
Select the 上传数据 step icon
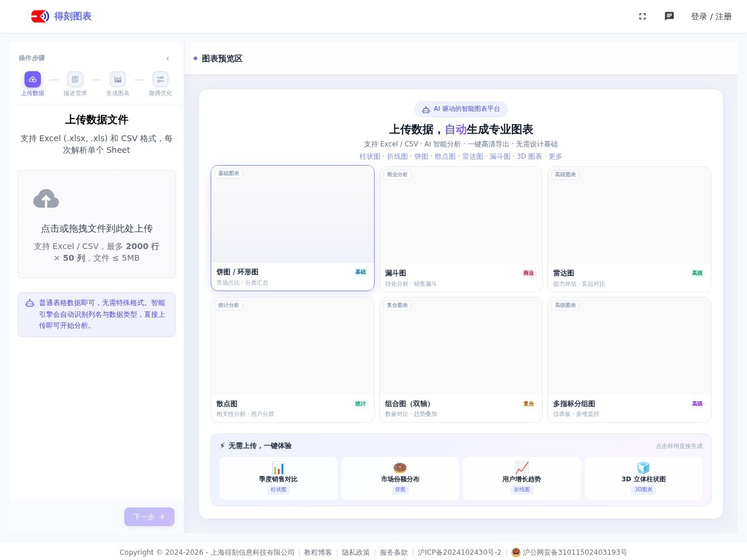coord(33,79)
